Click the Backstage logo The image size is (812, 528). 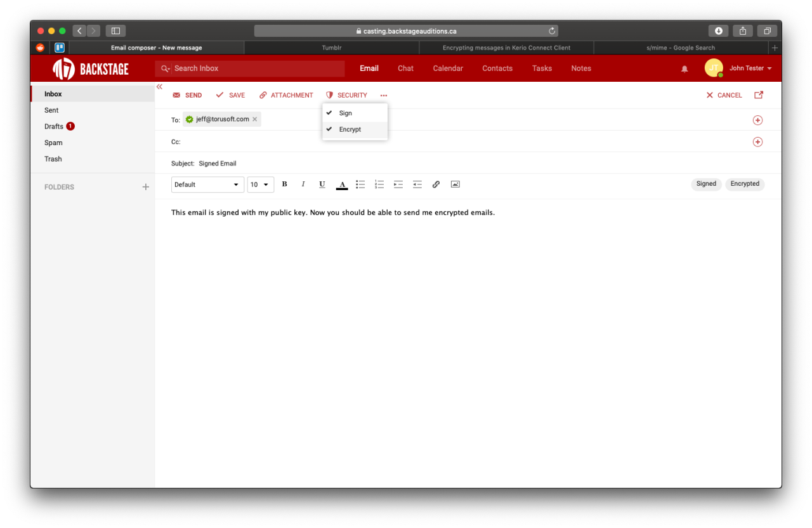[91, 68]
